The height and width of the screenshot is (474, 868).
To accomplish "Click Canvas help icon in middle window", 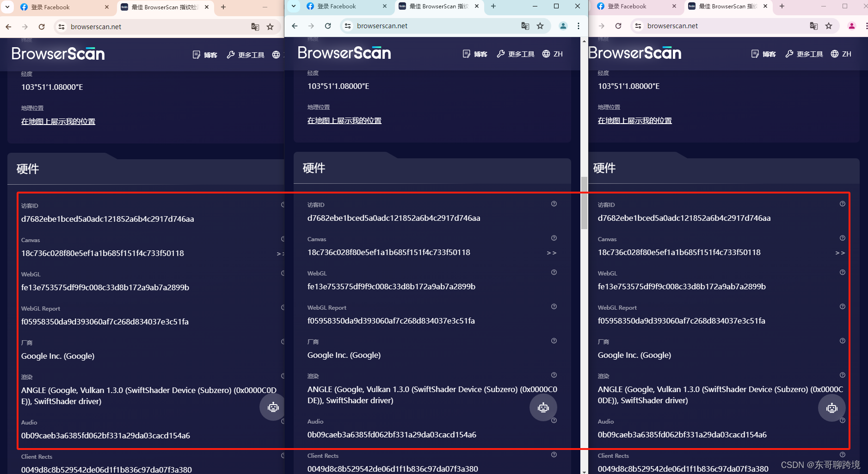I will (554, 238).
